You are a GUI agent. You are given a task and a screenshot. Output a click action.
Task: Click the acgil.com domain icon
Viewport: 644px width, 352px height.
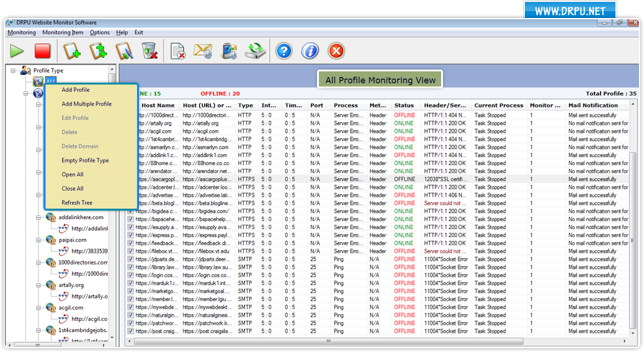(51, 307)
